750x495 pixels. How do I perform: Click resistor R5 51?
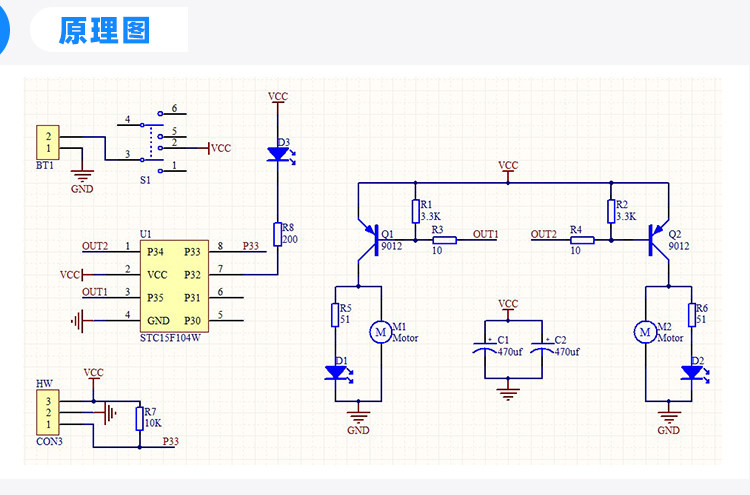[335, 315]
